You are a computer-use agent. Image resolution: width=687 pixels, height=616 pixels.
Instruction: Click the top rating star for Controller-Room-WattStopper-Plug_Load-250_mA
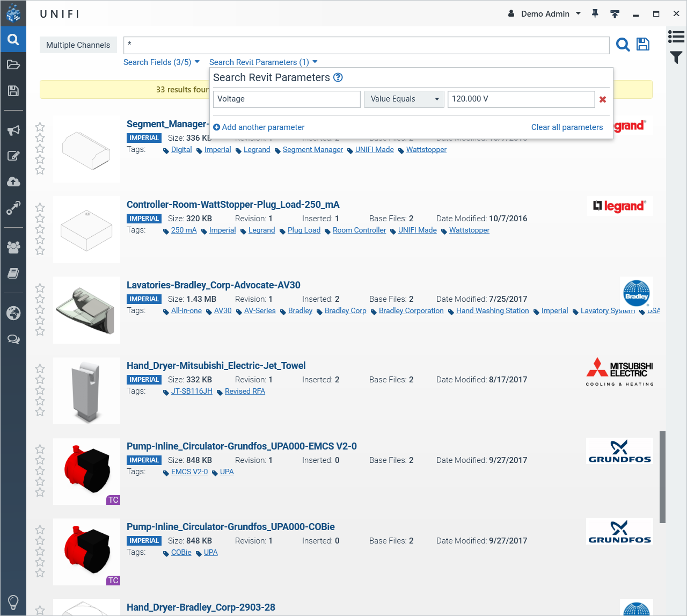click(x=40, y=208)
